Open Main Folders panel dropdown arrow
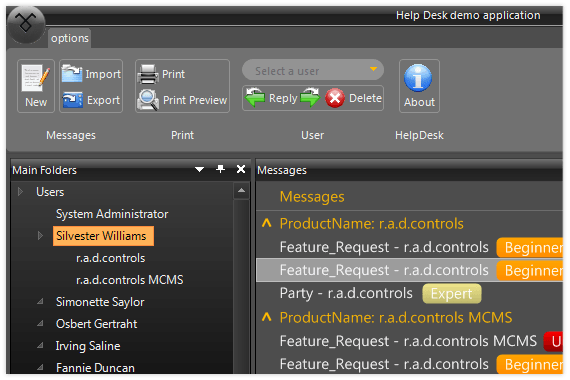 [x=199, y=169]
